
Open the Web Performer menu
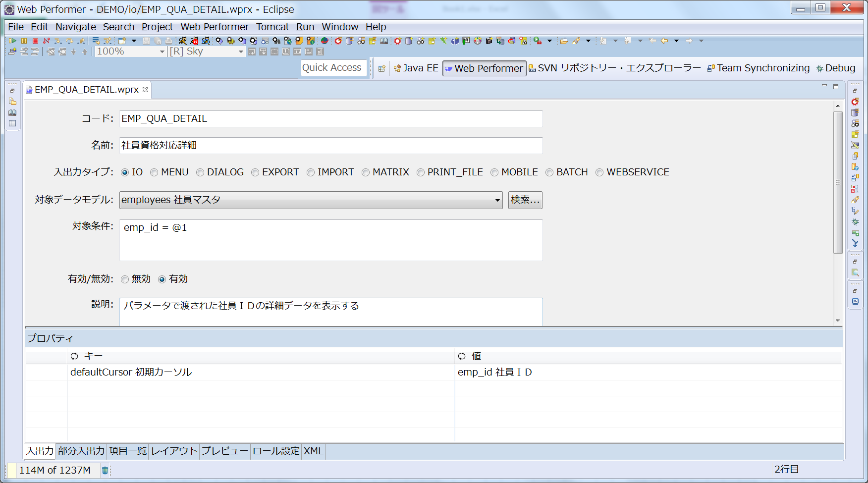[x=214, y=27]
